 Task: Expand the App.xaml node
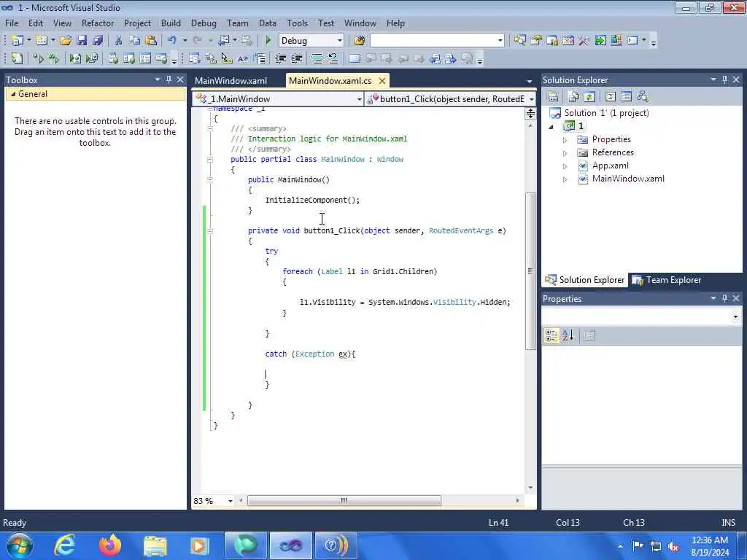pyautogui.click(x=565, y=167)
